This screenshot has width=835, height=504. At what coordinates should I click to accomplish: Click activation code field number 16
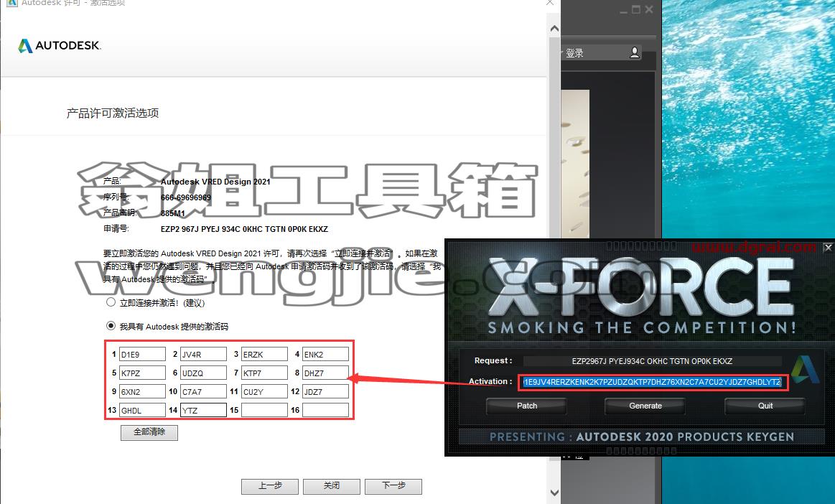[x=325, y=410]
